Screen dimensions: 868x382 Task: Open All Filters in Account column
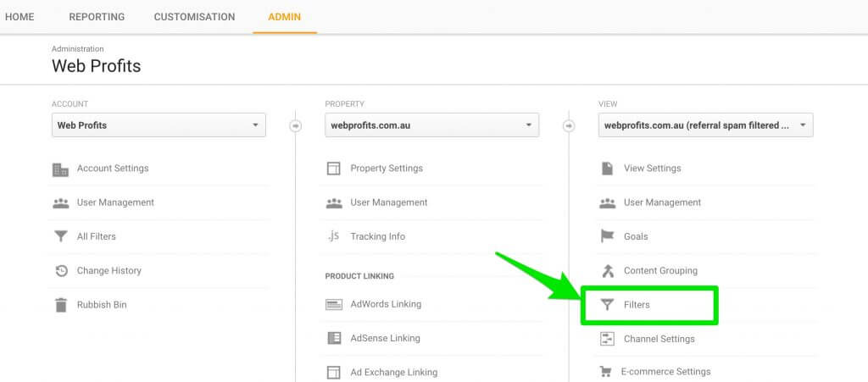[97, 236]
